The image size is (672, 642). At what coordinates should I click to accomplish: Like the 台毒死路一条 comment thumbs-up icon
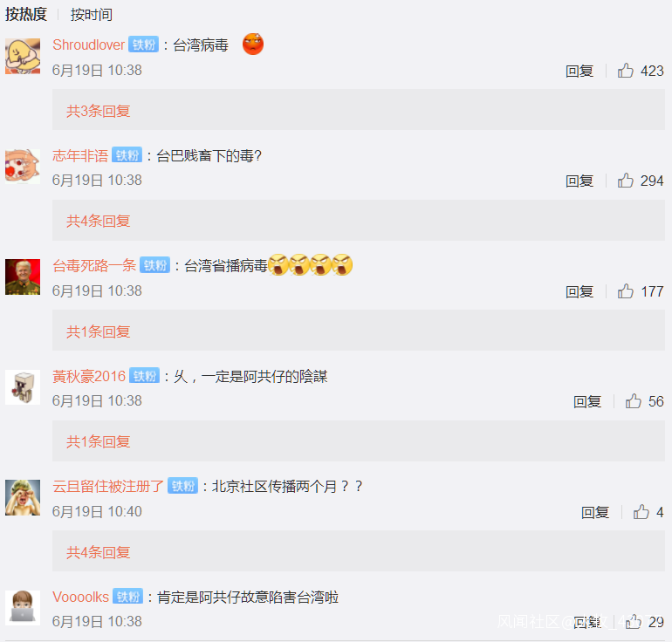pos(625,291)
